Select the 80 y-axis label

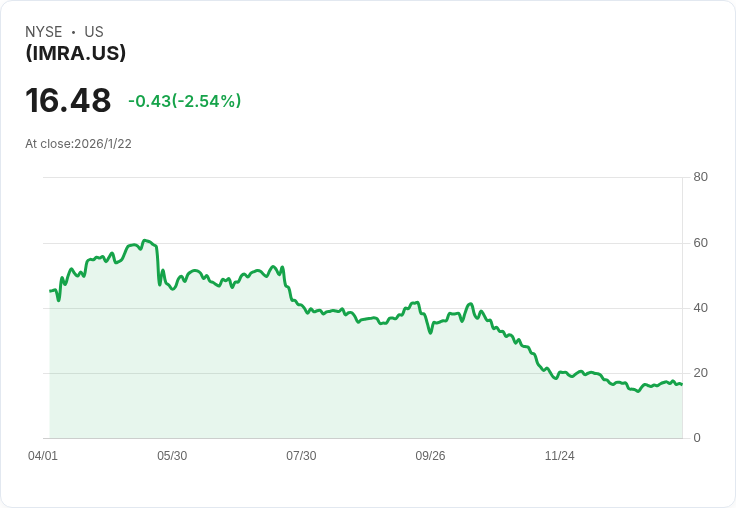point(701,178)
